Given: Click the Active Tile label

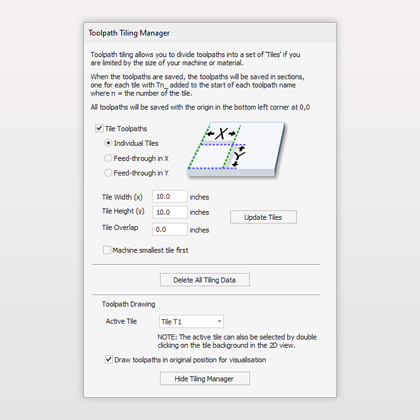Looking at the screenshot, I should click(x=121, y=321).
